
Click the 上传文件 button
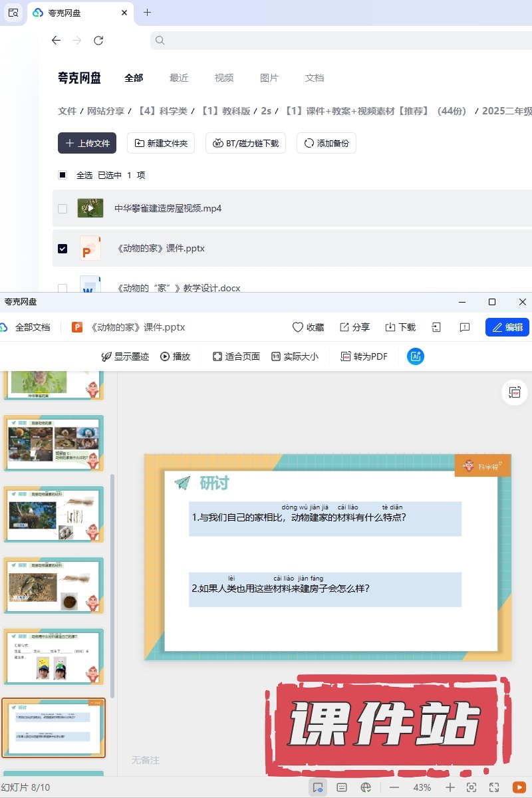(87, 143)
